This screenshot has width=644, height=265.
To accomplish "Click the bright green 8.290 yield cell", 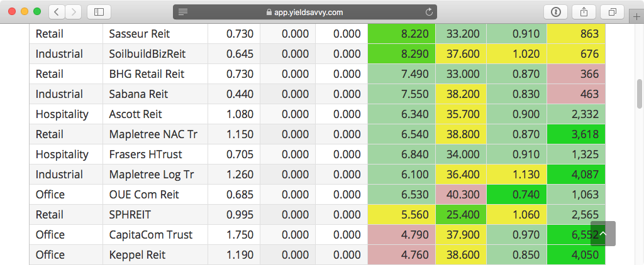I will click(x=401, y=54).
